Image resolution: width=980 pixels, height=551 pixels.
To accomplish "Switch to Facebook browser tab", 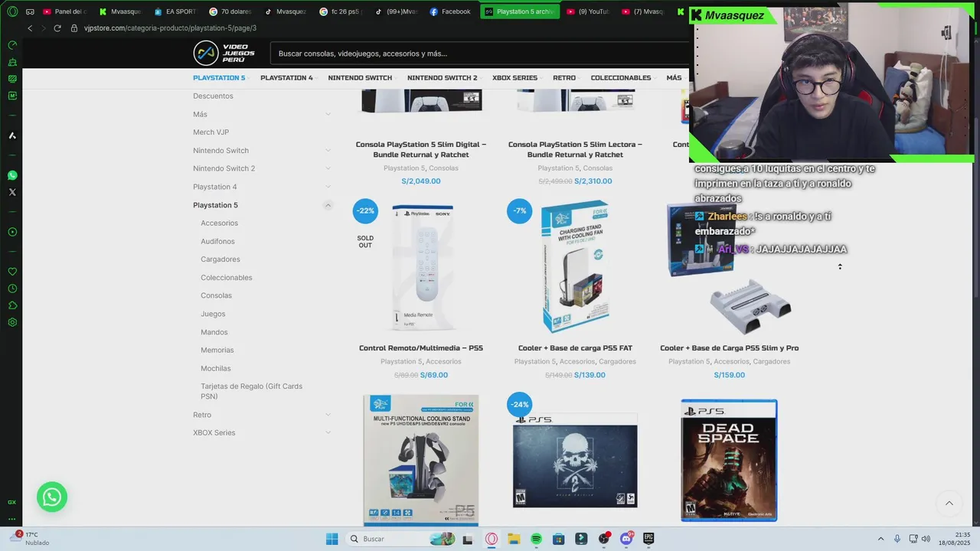I will tap(450, 11).
